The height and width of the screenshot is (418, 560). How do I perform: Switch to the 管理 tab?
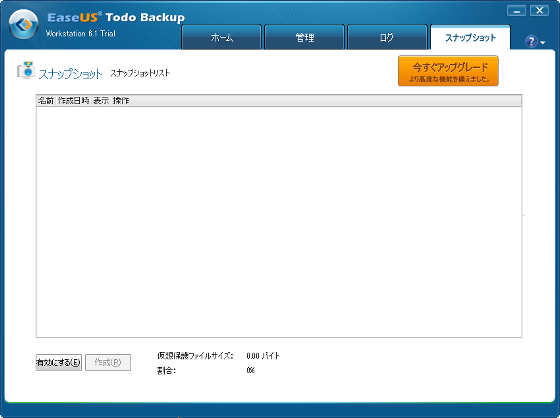coord(305,37)
